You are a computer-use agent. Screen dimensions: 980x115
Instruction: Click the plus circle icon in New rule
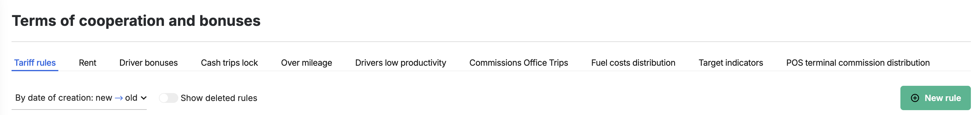[x=915, y=98]
